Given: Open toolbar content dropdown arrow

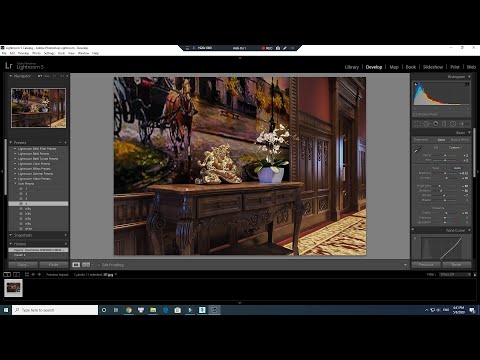Looking at the screenshot, I should point(405,265).
